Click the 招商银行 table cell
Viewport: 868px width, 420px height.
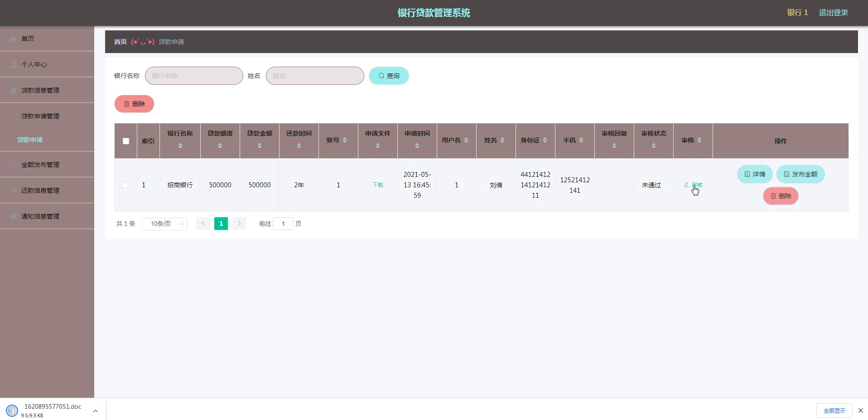pyautogui.click(x=180, y=185)
